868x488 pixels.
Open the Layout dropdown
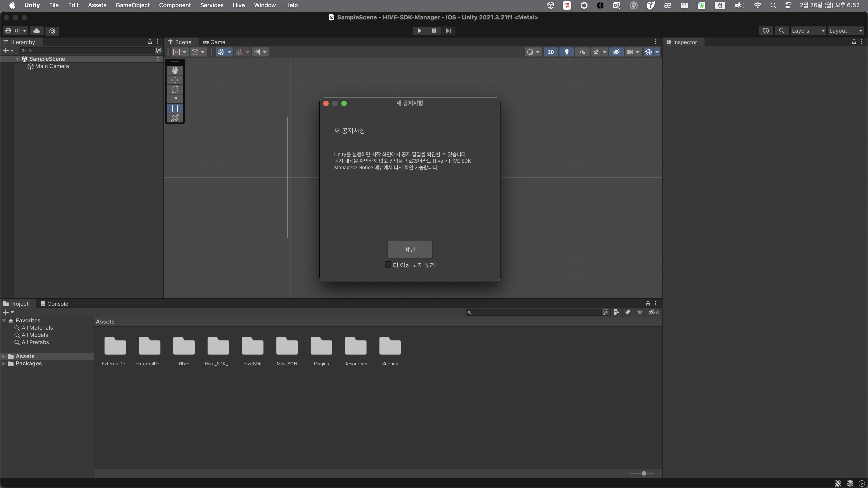[845, 31]
